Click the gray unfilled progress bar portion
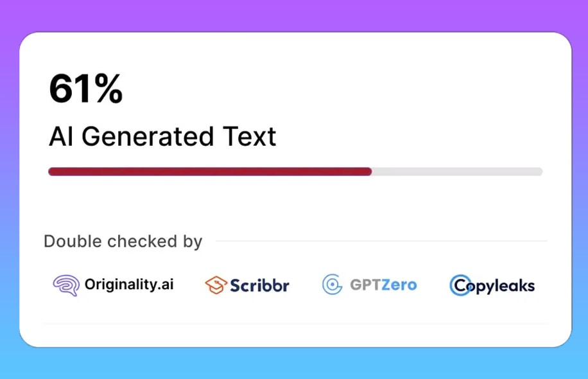Viewport: 588px width, 379px height. click(x=457, y=172)
